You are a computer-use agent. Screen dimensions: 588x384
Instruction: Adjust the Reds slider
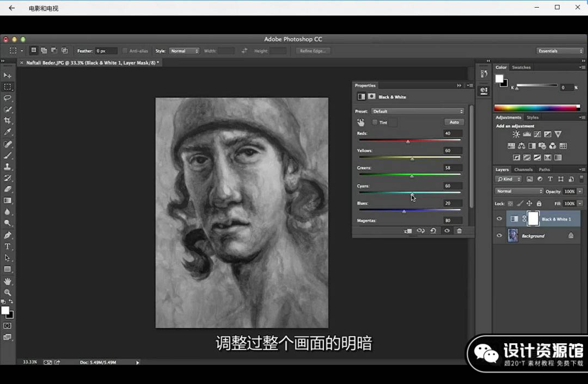click(408, 141)
